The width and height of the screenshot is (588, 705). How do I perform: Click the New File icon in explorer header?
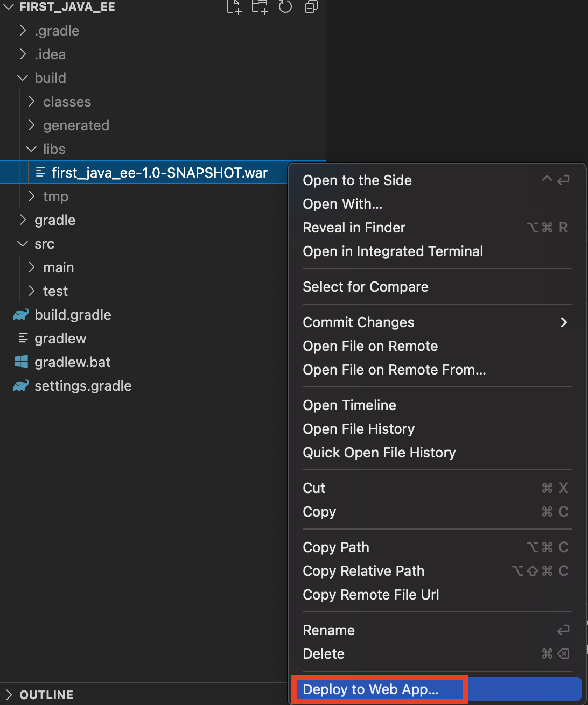pyautogui.click(x=234, y=7)
